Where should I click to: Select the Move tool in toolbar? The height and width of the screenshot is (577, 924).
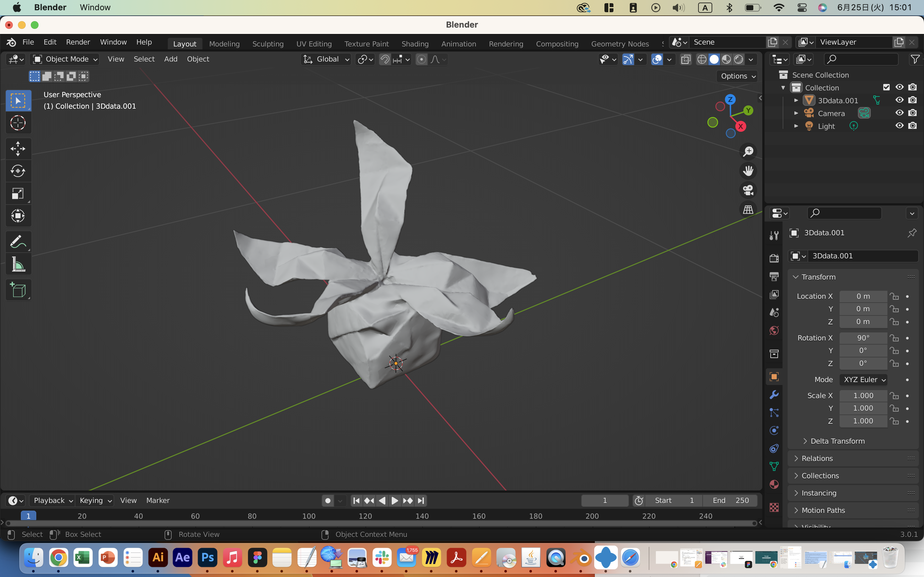point(18,149)
